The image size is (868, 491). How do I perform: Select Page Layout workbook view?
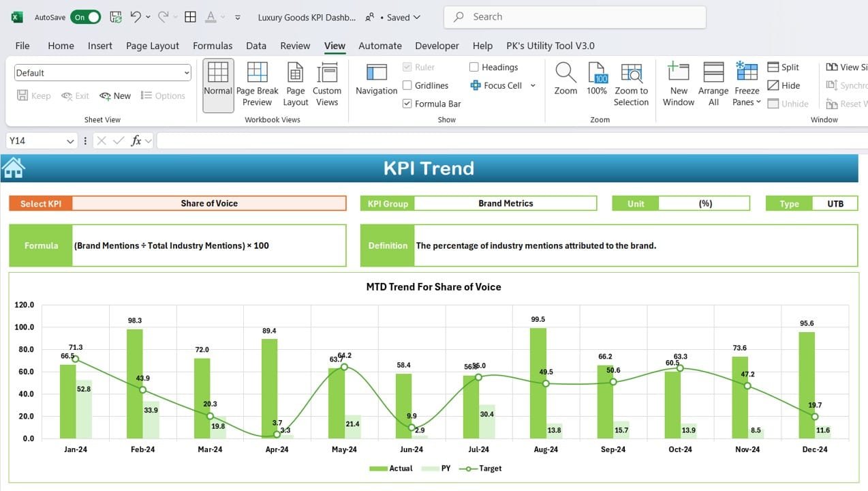tap(295, 84)
